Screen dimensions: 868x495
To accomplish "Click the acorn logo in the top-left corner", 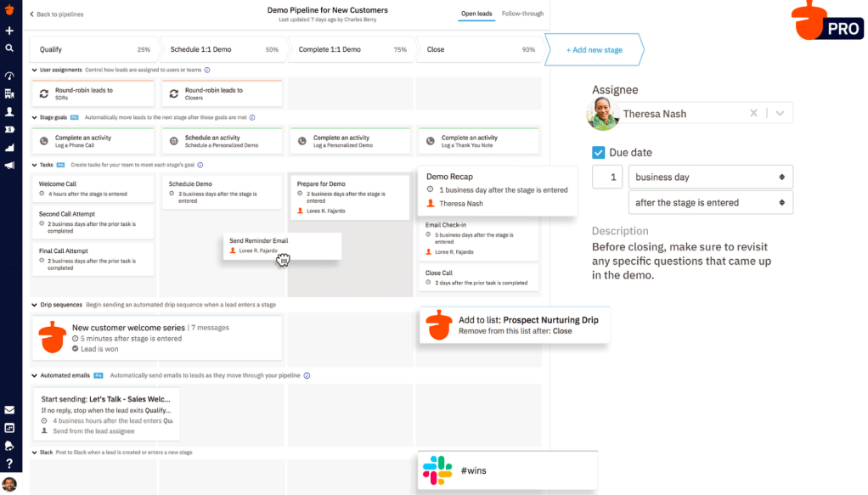I will 8,8.
